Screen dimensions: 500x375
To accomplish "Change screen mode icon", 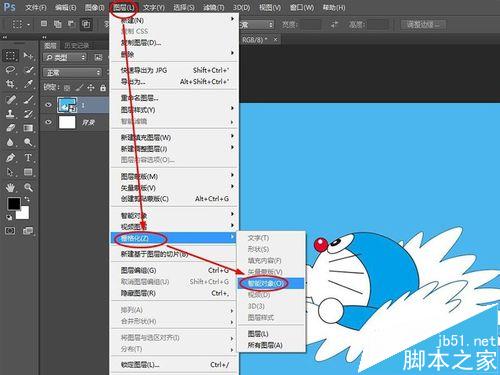I will coord(28,231).
